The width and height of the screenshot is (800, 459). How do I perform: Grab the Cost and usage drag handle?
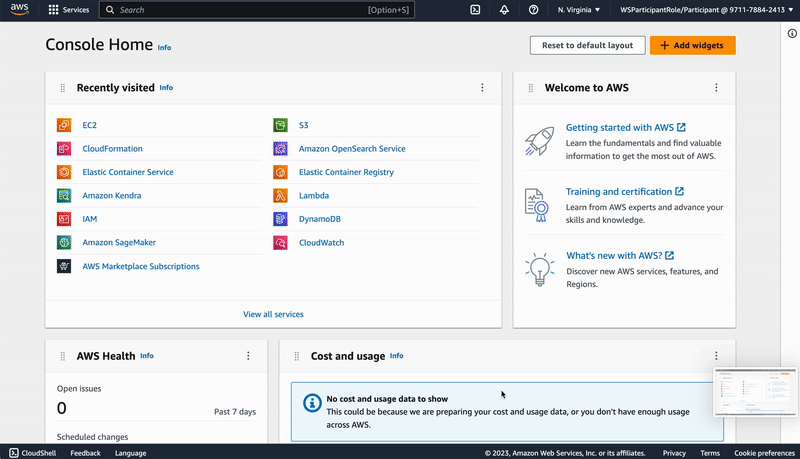coord(296,356)
